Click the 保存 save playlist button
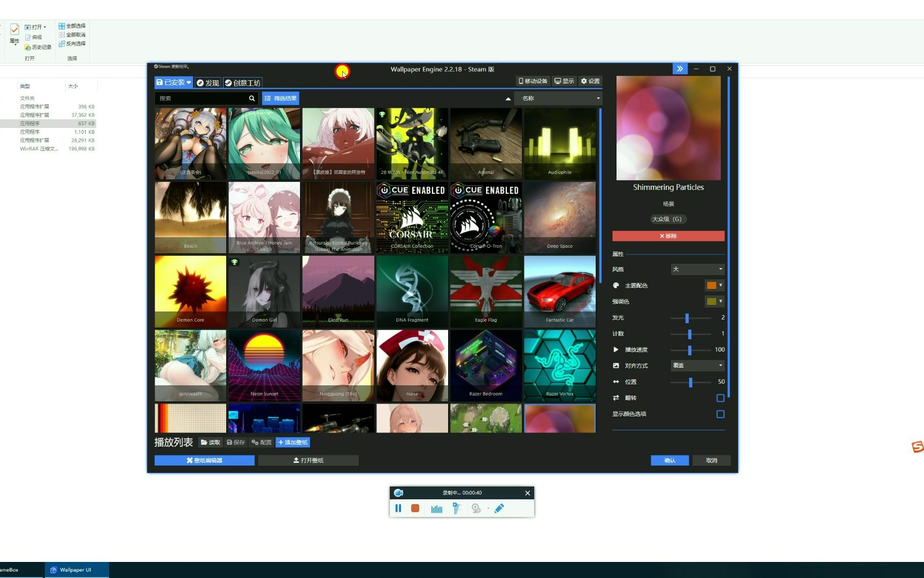The width and height of the screenshot is (924, 578). coord(236,443)
